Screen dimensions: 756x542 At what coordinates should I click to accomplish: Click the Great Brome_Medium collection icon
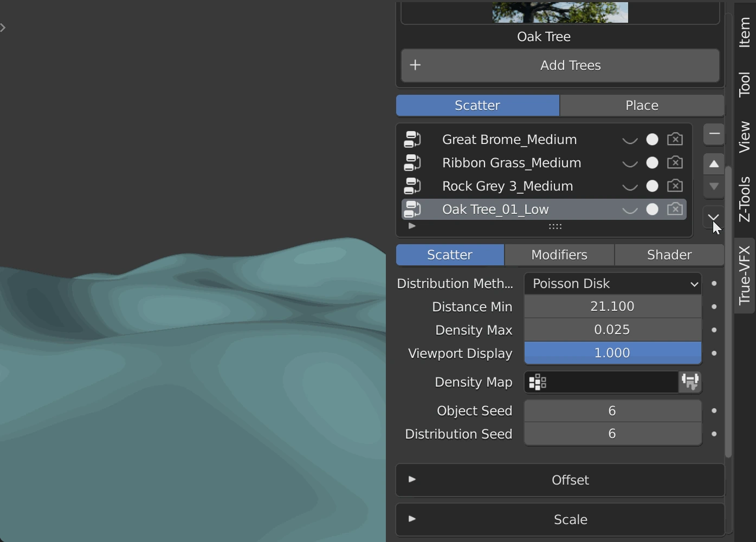(412, 140)
